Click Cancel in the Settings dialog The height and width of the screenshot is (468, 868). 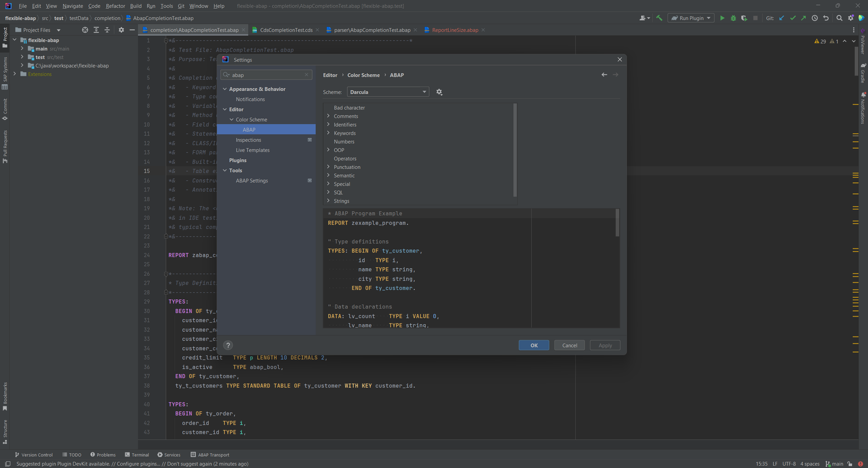tap(570, 345)
